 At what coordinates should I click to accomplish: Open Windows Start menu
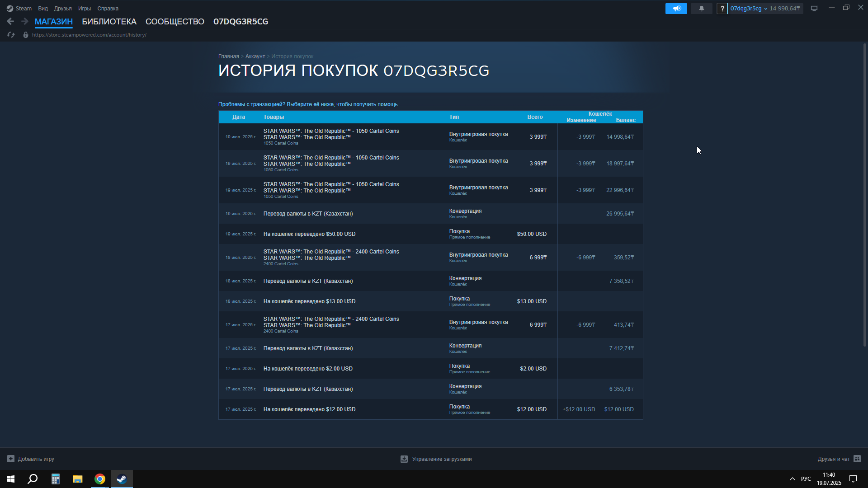point(11,479)
